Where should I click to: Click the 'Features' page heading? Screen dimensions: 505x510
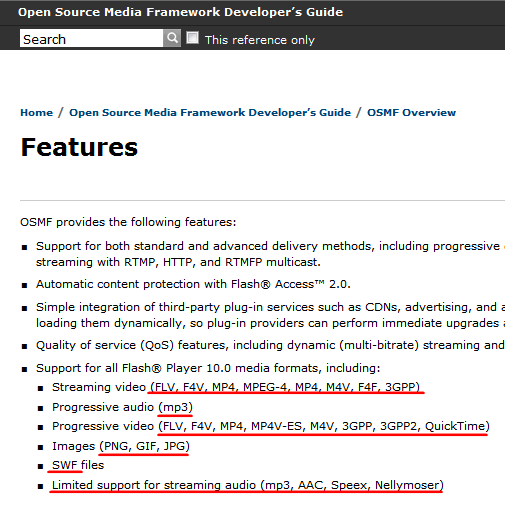pyautogui.click(x=79, y=147)
